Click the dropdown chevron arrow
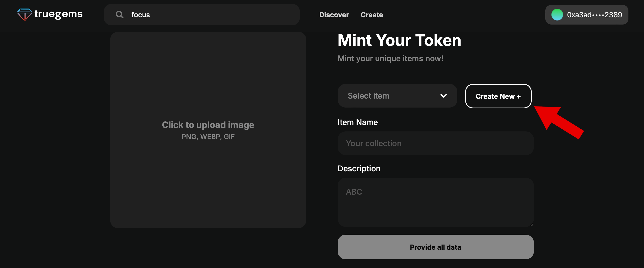The width and height of the screenshot is (644, 268). (x=443, y=96)
